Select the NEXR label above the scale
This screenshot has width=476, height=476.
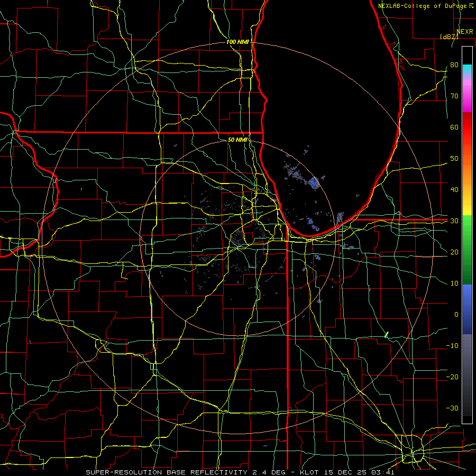[464, 32]
